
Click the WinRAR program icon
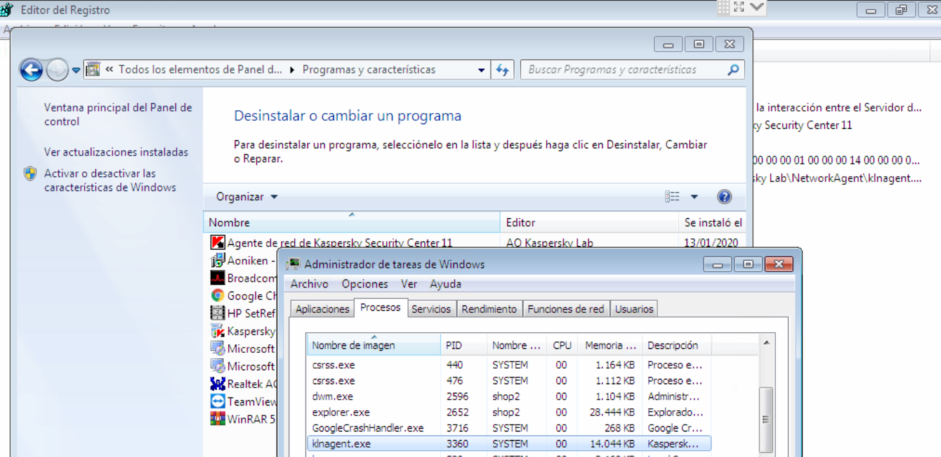[217, 418]
